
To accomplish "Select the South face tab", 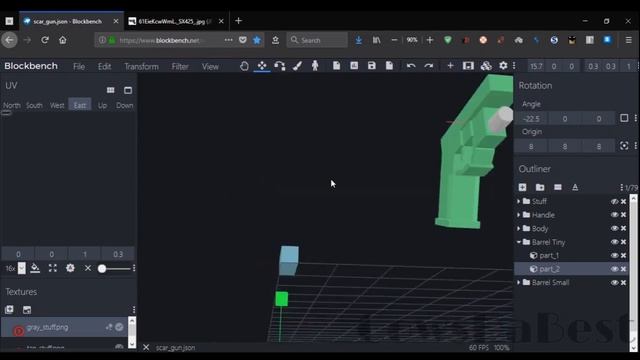I will 34,105.
